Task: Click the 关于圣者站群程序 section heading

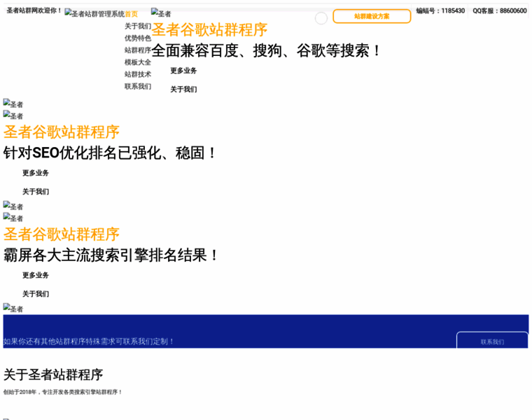Action: pos(53,375)
